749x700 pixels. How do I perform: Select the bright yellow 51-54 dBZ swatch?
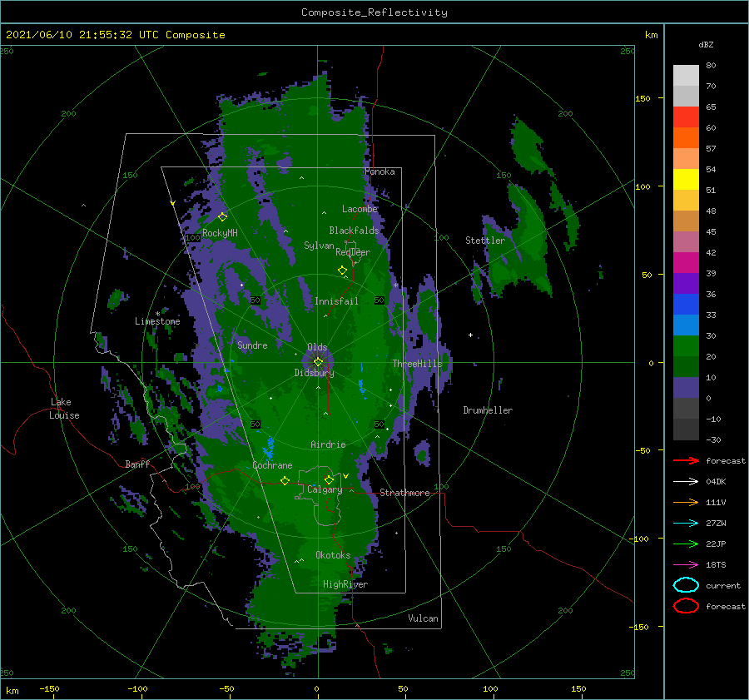point(686,180)
